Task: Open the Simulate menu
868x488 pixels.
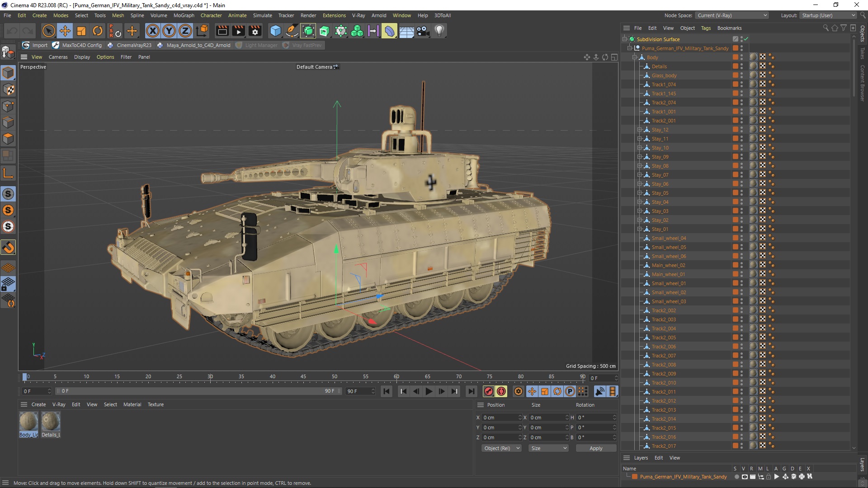Action: 262,15
